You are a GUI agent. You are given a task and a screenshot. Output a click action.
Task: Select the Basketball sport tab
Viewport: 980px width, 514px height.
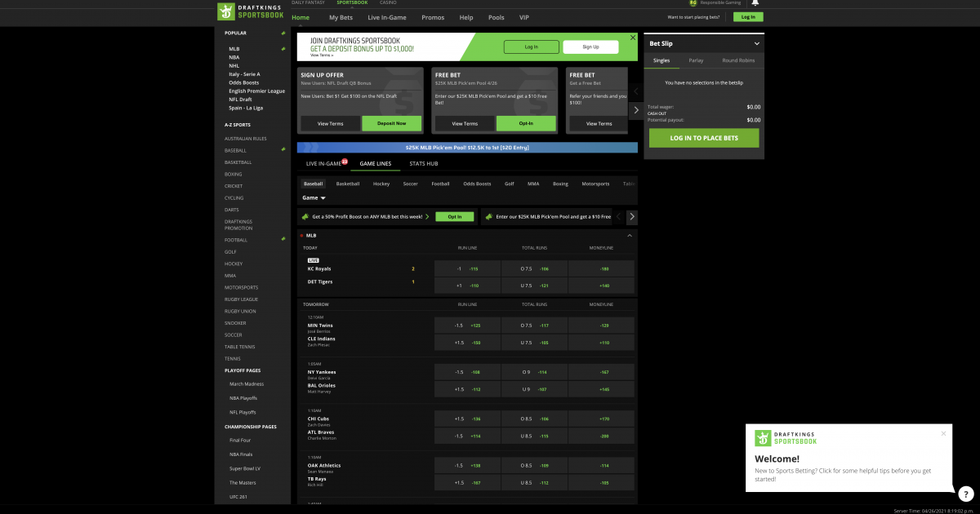(348, 184)
